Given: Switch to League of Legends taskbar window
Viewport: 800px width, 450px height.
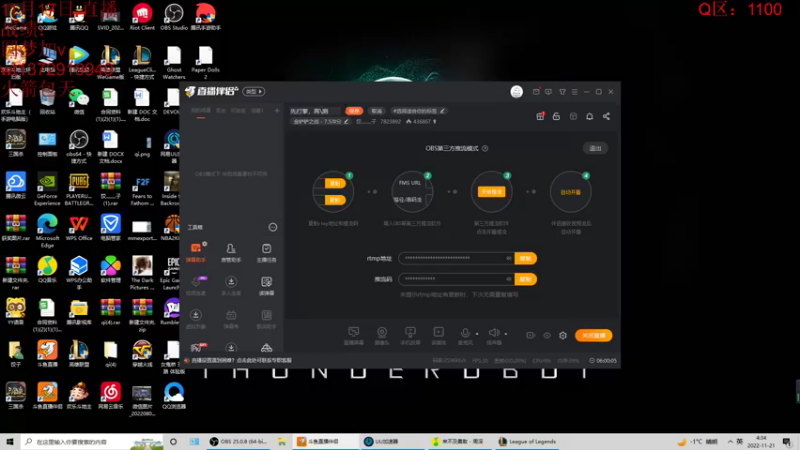Looking at the screenshot, I should [x=527, y=441].
